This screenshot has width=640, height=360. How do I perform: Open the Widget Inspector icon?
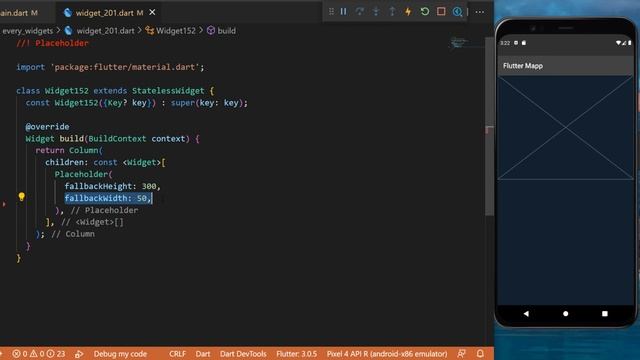tap(458, 11)
